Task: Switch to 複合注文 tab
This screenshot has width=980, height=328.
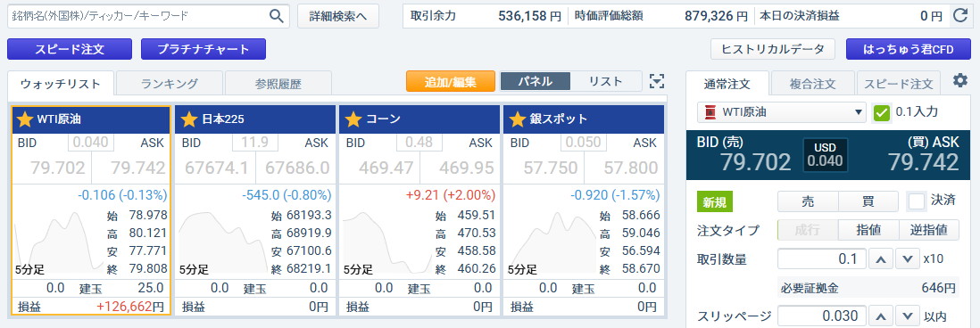Action: pos(812,83)
